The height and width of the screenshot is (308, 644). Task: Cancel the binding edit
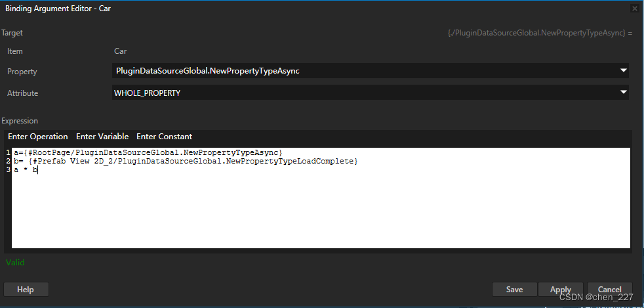(609, 290)
